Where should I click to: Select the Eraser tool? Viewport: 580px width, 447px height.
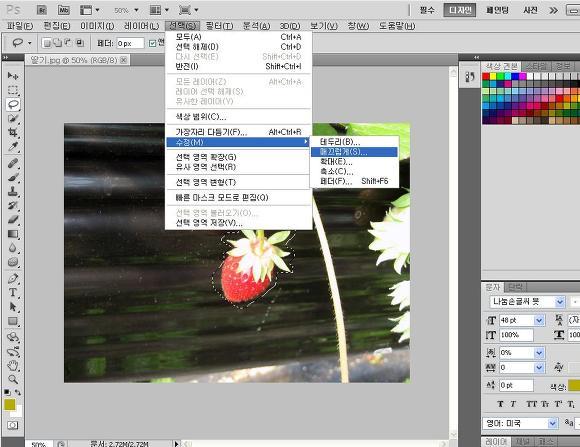coord(13,220)
